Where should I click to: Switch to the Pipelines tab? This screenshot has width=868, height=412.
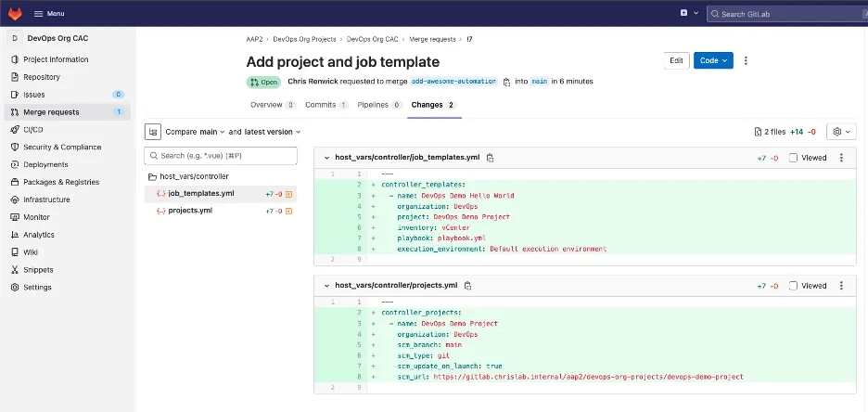(x=378, y=105)
